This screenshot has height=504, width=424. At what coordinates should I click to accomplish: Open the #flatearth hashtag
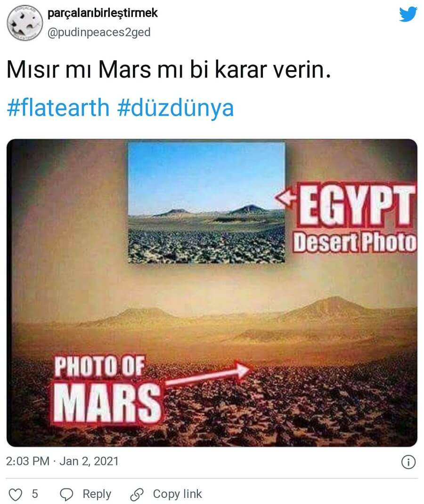(x=58, y=107)
